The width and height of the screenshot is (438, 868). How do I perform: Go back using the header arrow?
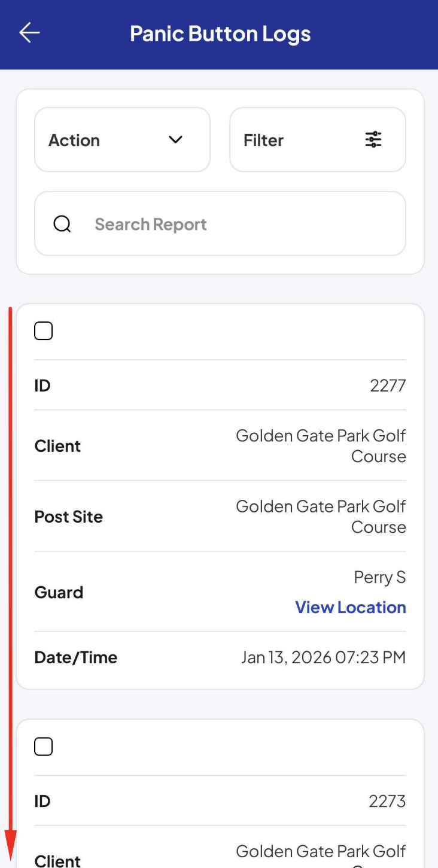29,33
